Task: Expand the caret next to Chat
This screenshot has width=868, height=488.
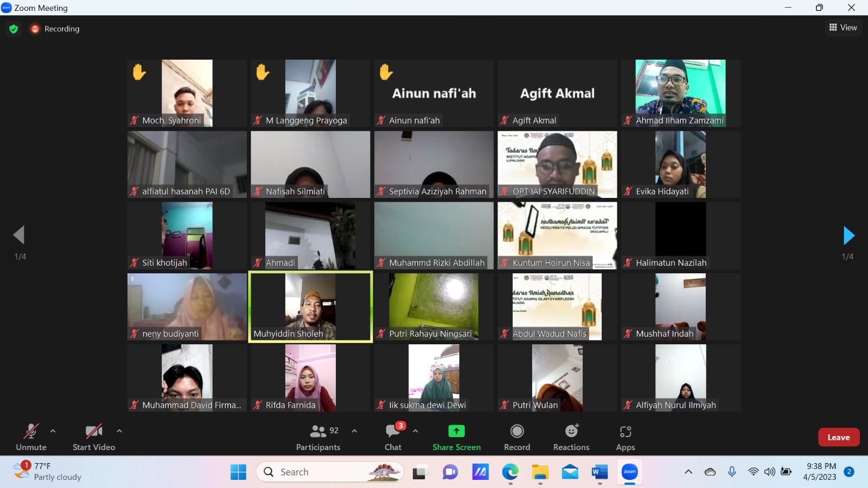Action: [x=416, y=431]
